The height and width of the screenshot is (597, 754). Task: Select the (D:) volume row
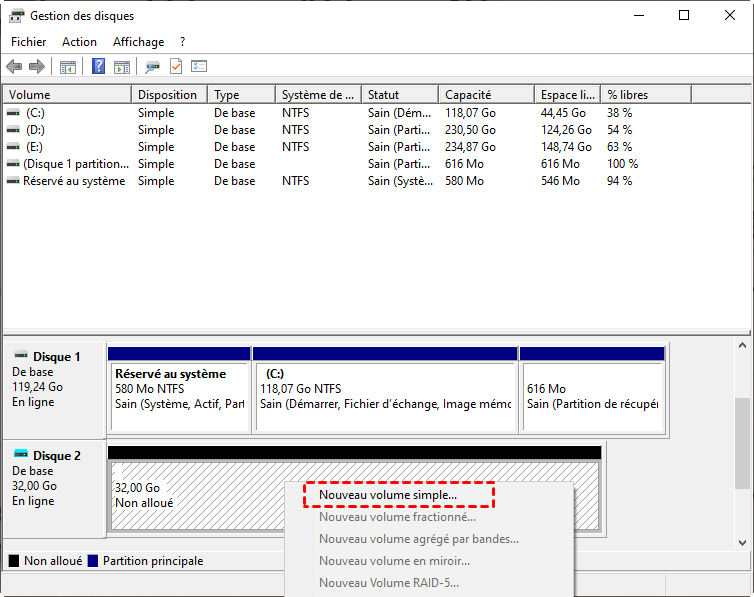pyautogui.click(x=36, y=130)
